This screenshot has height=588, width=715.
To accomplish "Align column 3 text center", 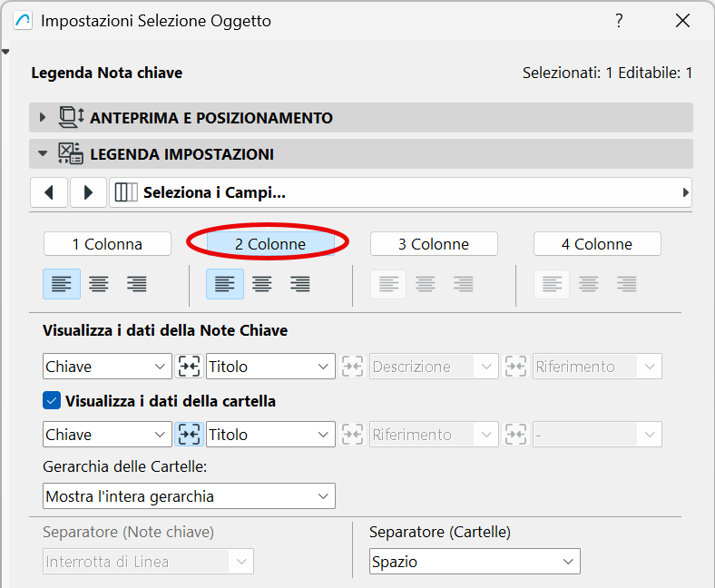I will [x=425, y=284].
